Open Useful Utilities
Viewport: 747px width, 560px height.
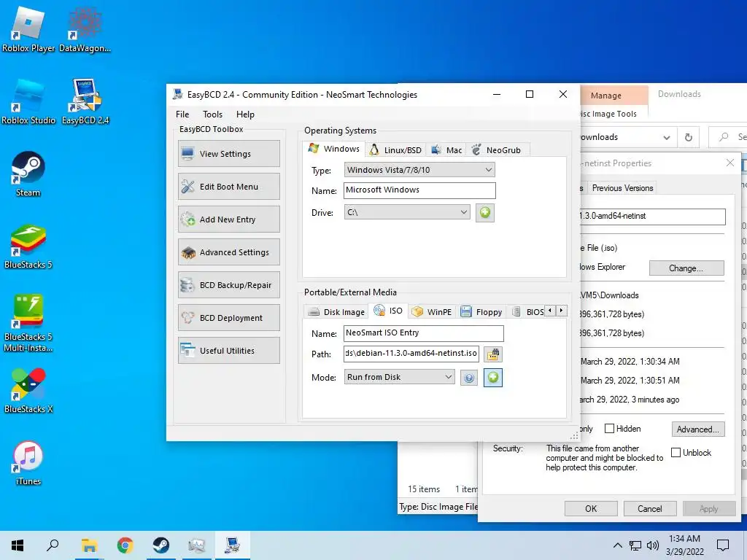(x=228, y=351)
